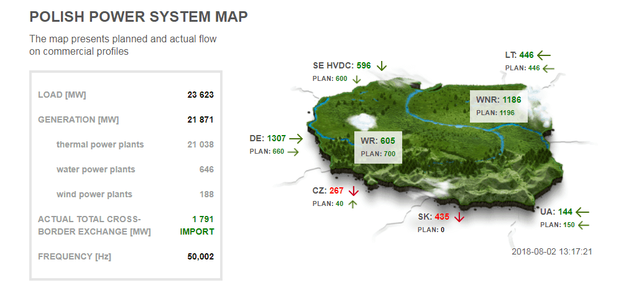This screenshot has width=644, height=285.
Task: Click the green IMPORT status text
Action: click(x=197, y=231)
